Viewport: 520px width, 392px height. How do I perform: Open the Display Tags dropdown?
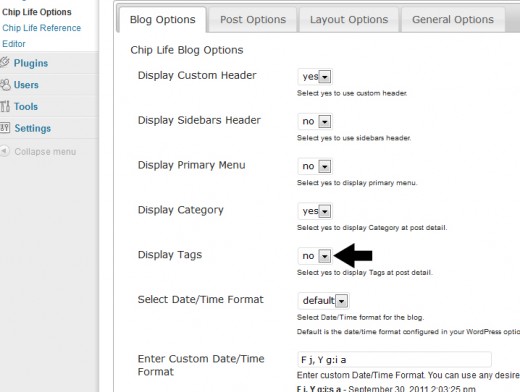[315, 256]
